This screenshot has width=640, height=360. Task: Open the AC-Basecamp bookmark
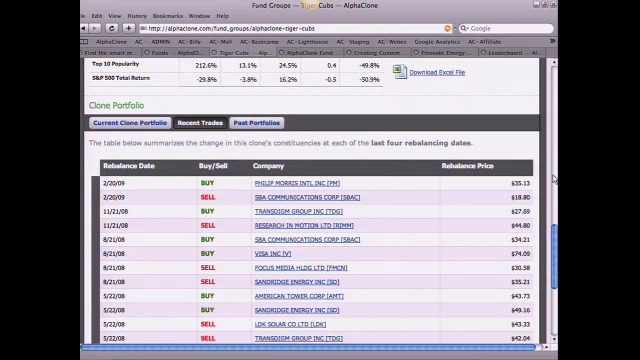pos(259,42)
